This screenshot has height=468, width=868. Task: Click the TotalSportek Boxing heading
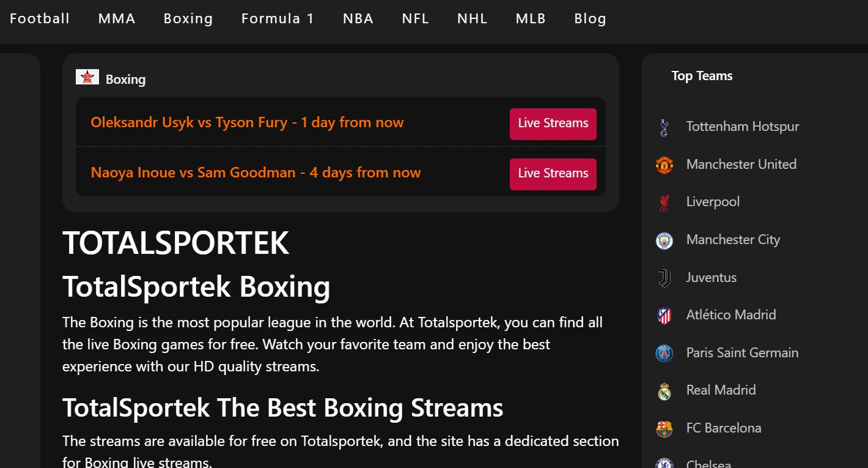point(196,286)
